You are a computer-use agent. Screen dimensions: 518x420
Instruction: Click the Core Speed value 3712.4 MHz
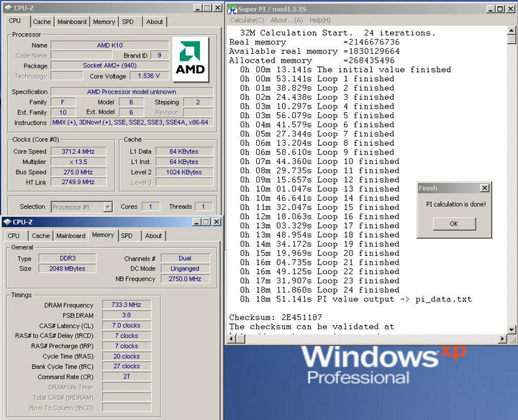pyautogui.click(x=78, y=152)
